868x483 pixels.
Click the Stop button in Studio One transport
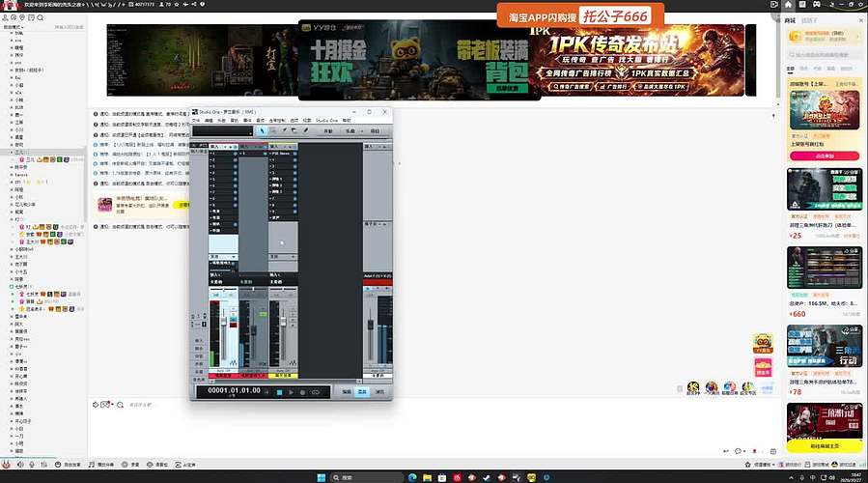[280, 392]
